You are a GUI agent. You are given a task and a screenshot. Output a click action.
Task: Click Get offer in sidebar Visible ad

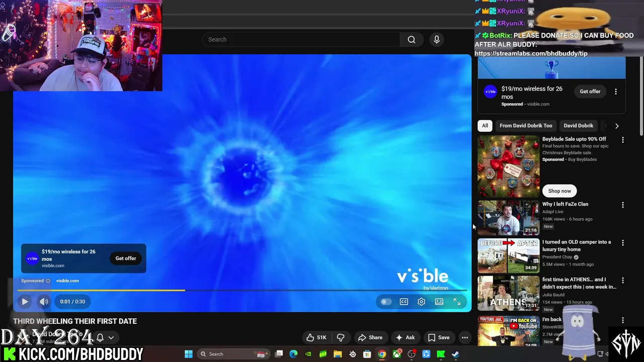[x=590, y=92]
